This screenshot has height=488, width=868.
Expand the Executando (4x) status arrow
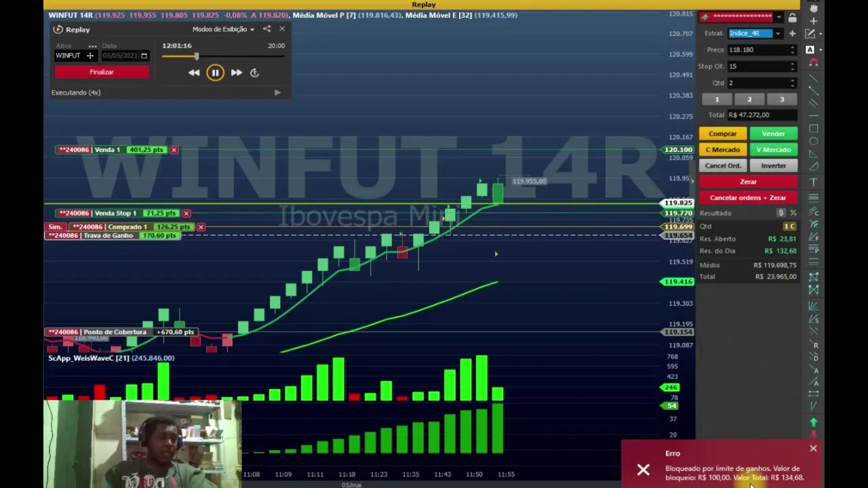277,92
